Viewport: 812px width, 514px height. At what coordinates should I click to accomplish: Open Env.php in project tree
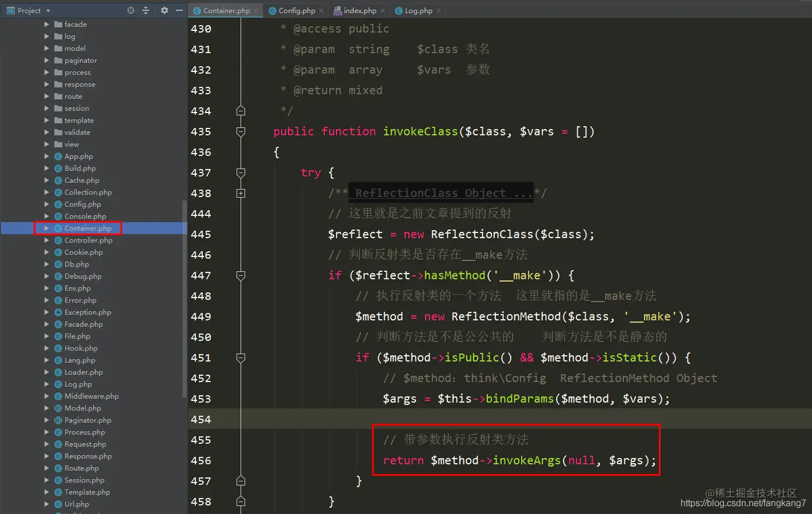(x=78, y=288)
